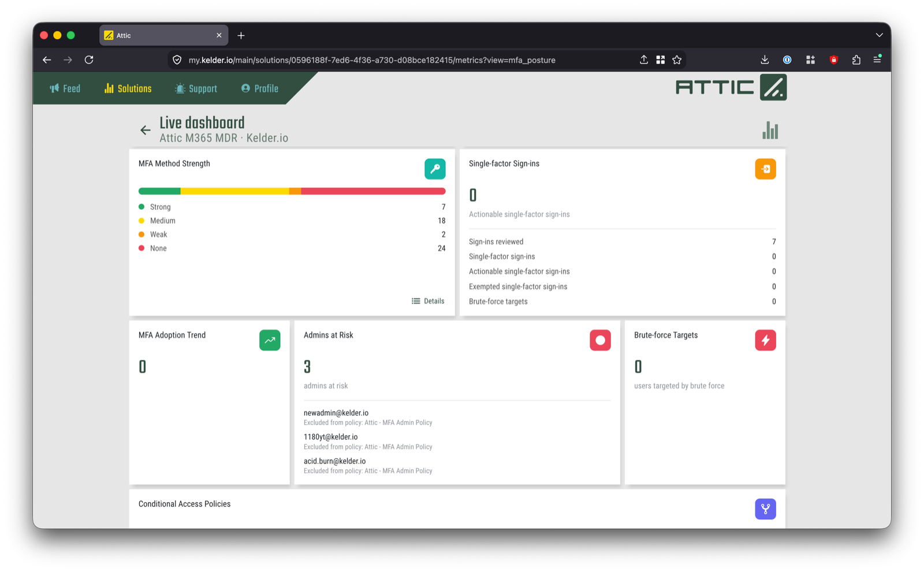Click the Strong legend row

292,207
